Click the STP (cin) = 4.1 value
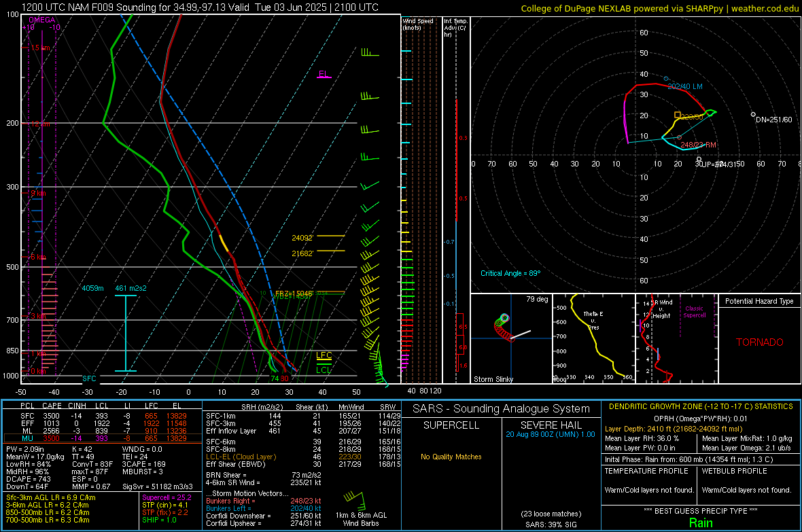 point(164,505)
